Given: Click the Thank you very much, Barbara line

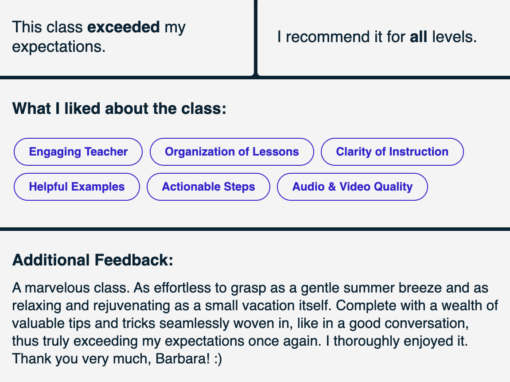Looking at the screenshot, I should point(117,359).
